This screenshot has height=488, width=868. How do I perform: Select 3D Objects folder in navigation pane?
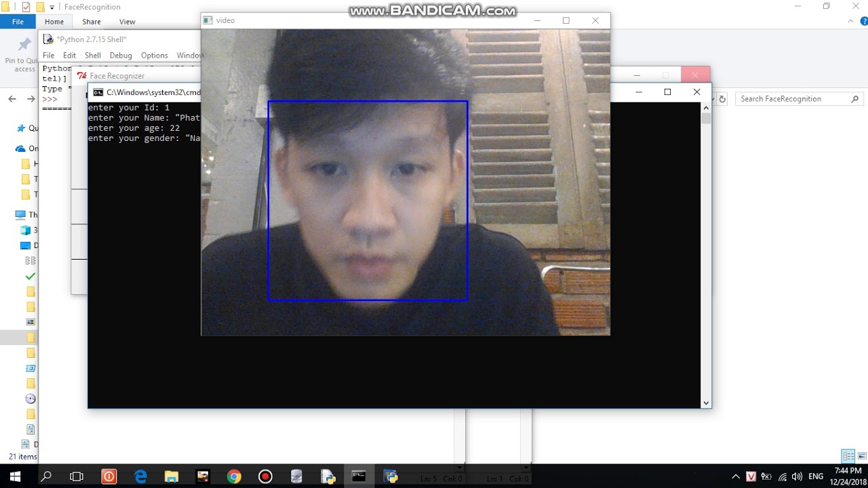[x=29, y=230]
